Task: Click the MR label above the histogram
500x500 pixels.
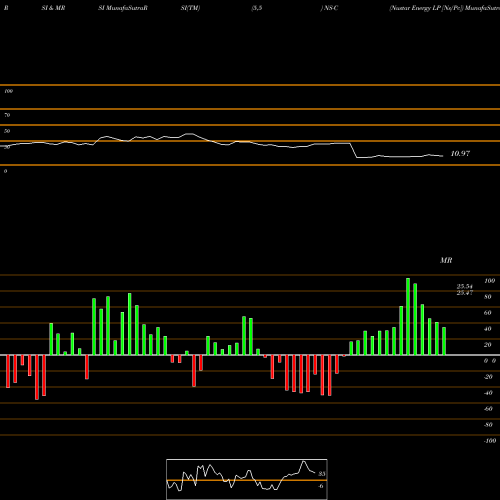Action: 446,260
